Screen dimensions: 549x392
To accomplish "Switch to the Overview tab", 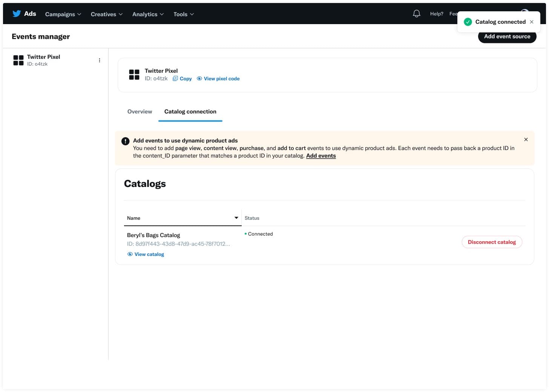I will (x=140, y=112).
